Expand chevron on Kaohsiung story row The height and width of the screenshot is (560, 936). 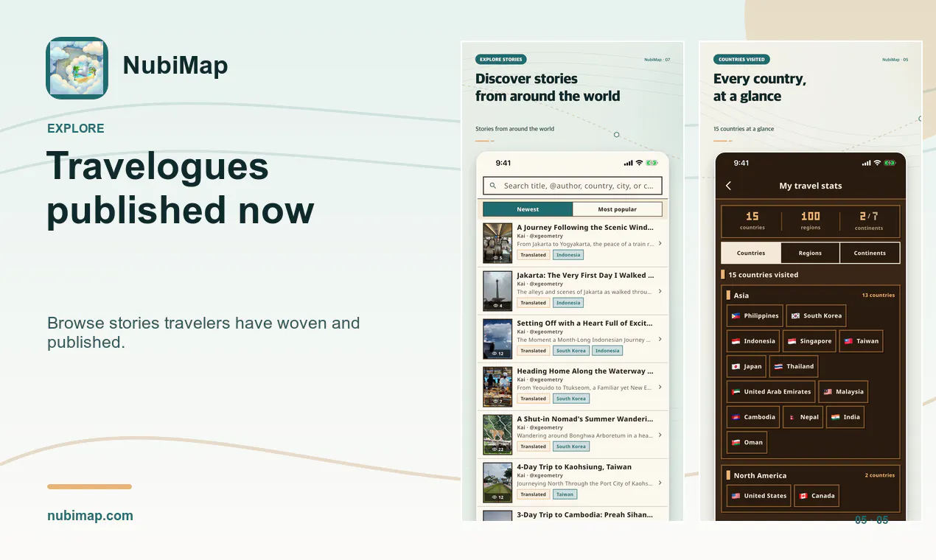pos(660,483)
